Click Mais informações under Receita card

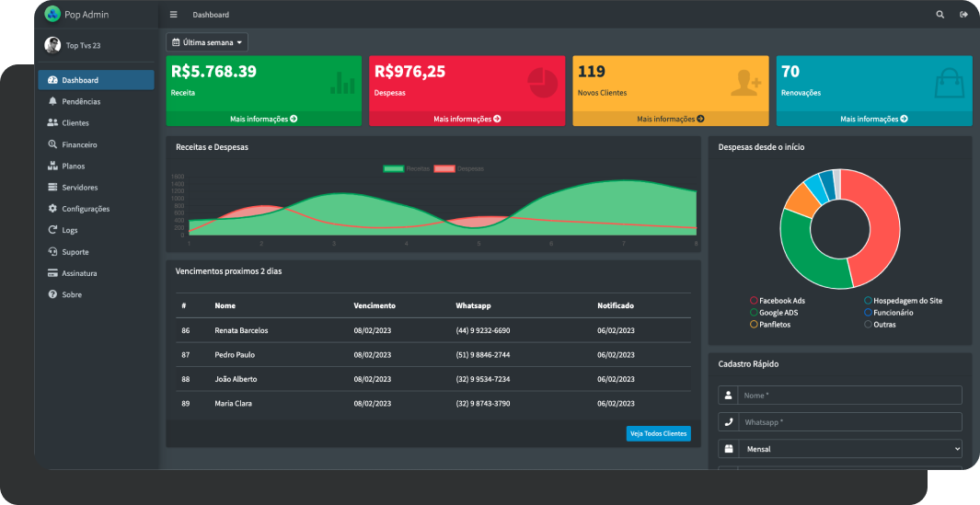(263, 119)
